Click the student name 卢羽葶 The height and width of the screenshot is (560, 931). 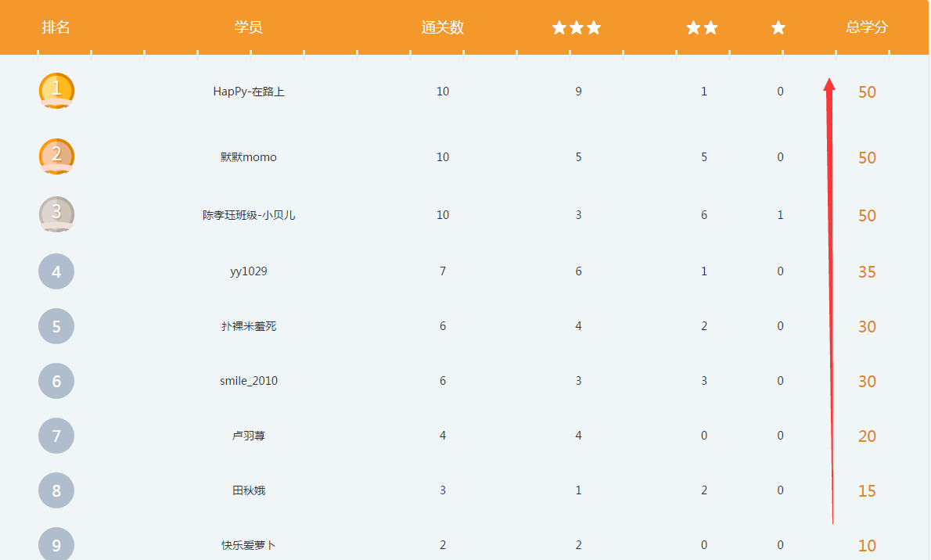pyautogui.click(x=249, y=436)
